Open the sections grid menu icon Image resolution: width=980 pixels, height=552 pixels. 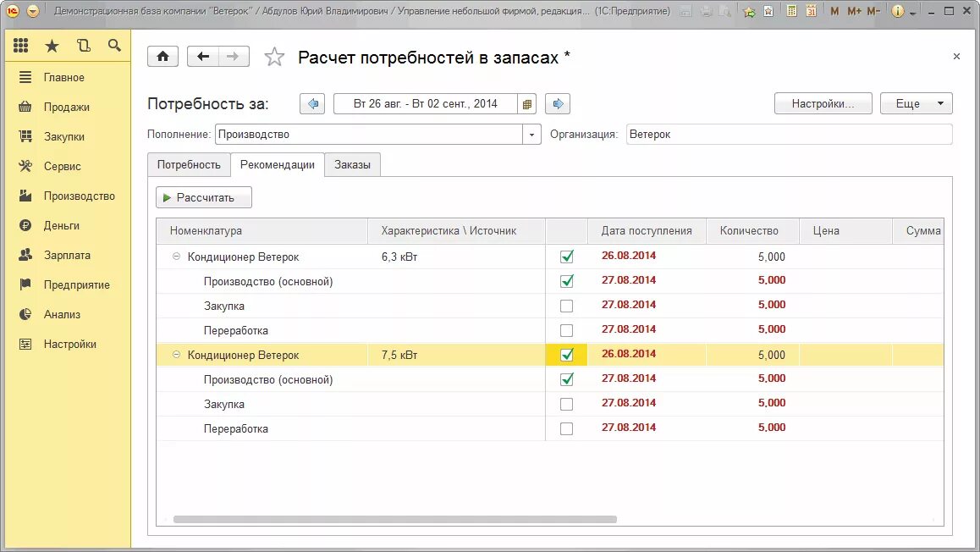pyautogui.click(x=20, y=45)
